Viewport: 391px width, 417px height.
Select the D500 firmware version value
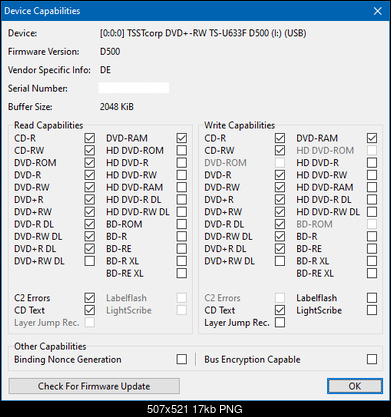[110, 52]
